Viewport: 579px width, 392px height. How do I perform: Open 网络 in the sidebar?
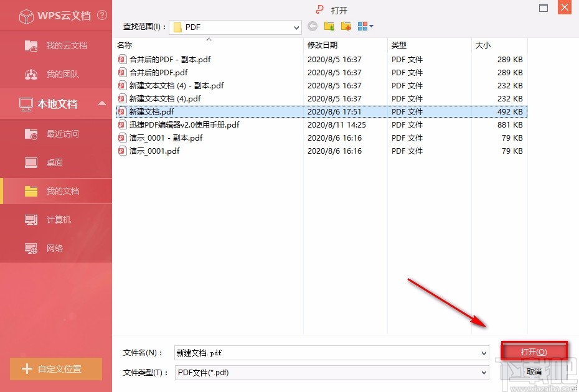[x=54, y=248]
